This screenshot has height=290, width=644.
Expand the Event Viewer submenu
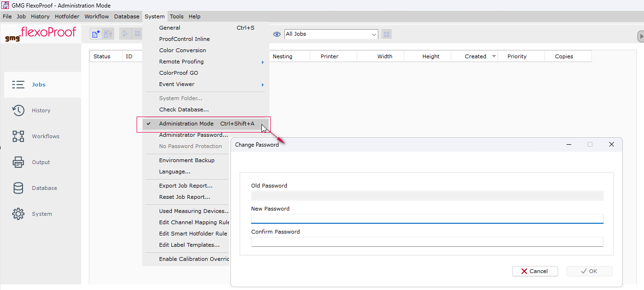(x=206, y=84)
